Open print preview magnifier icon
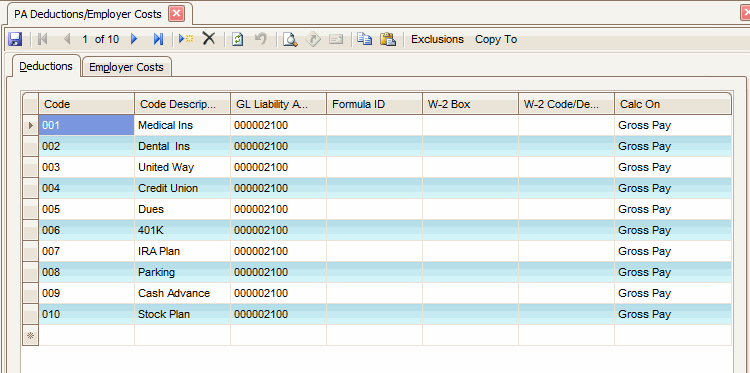 pyautogui.click(x=290, y=39)
